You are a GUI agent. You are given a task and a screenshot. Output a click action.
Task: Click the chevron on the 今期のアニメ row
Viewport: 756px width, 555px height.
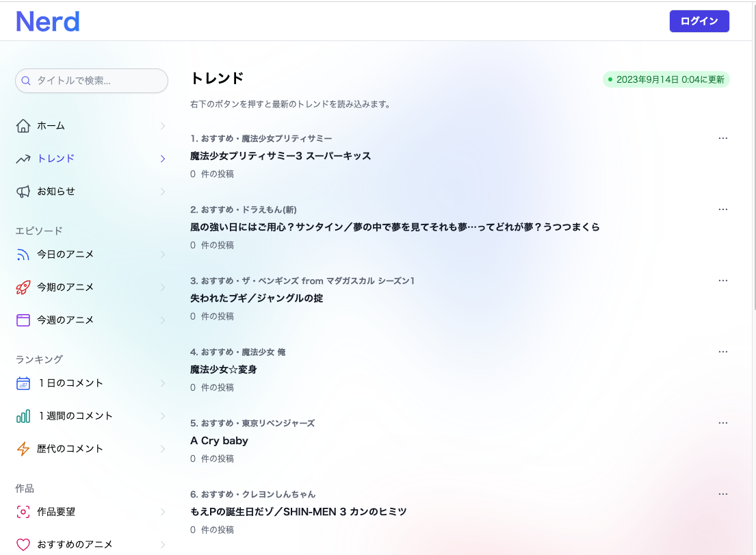click(162, 287)
